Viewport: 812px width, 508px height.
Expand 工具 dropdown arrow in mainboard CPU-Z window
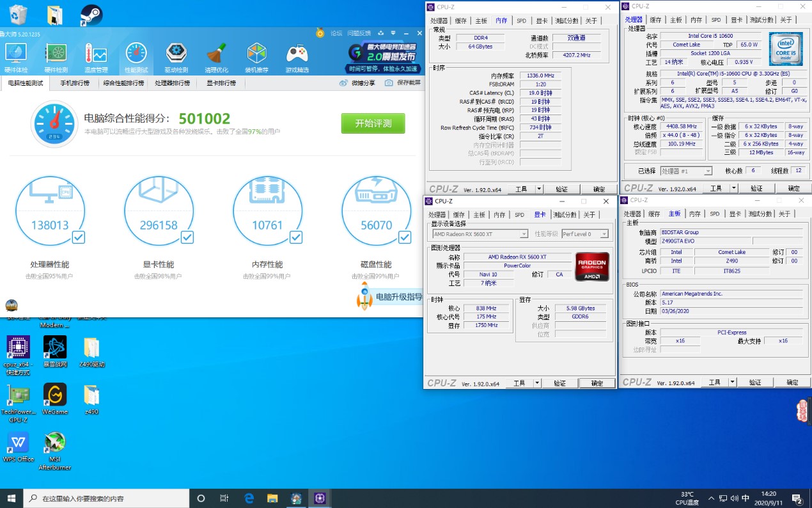click(x=732, y=383)
